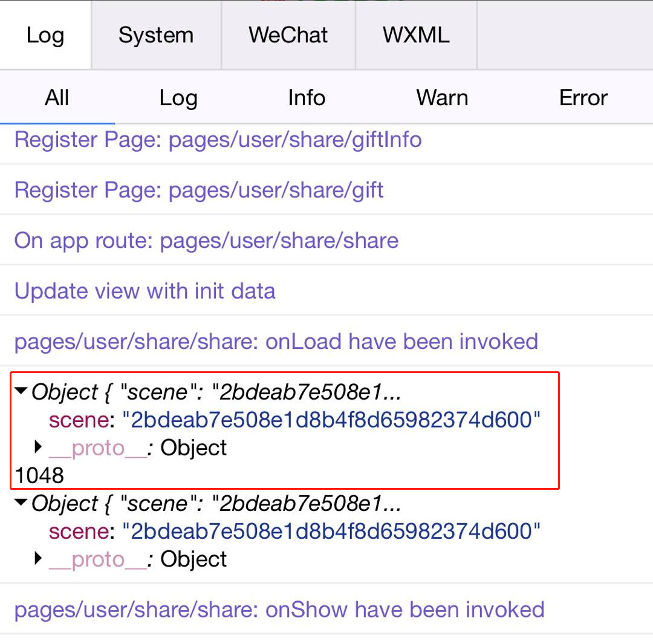Select the Update view with init data log
The height and width of the screenshot is (644, 653).
pos(145,291)
